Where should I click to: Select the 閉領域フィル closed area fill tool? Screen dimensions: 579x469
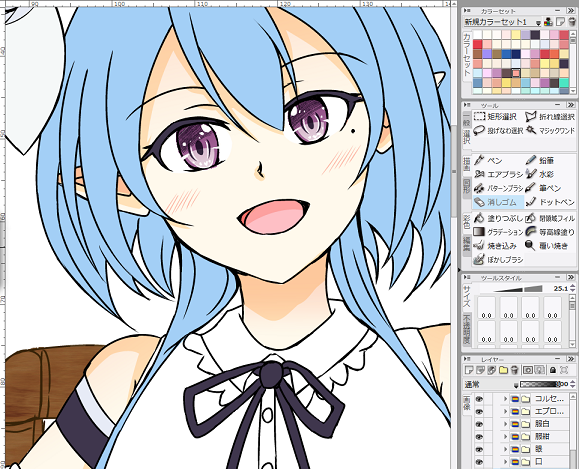(550, 218)
